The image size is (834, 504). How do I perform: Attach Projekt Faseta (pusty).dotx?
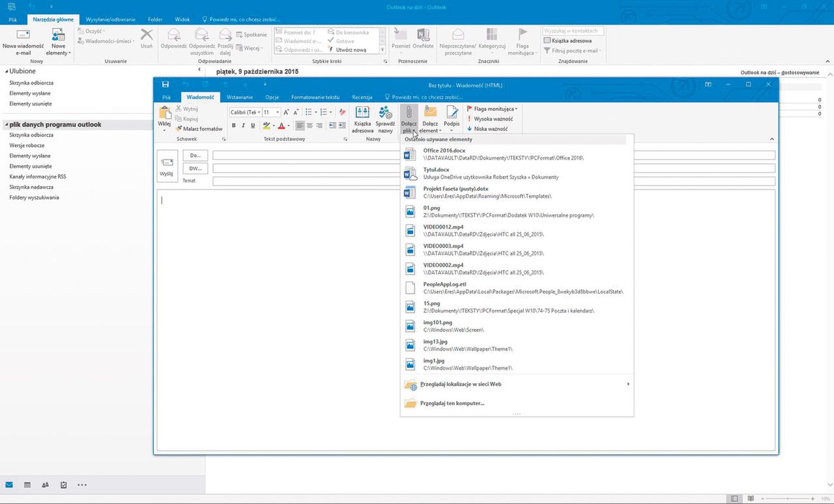point(516,192)
